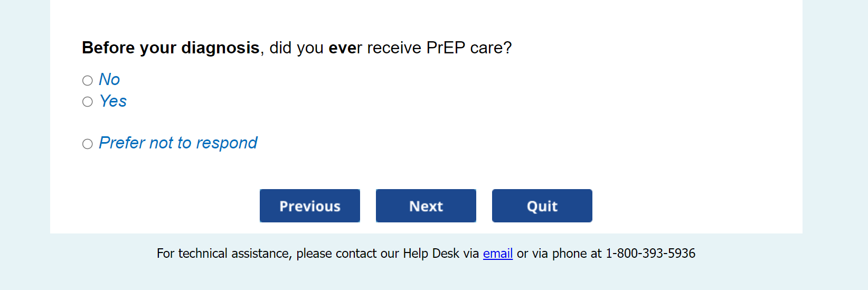
Task: Click the blue "Yes" answer label
Action: click(x=113, y=101)
